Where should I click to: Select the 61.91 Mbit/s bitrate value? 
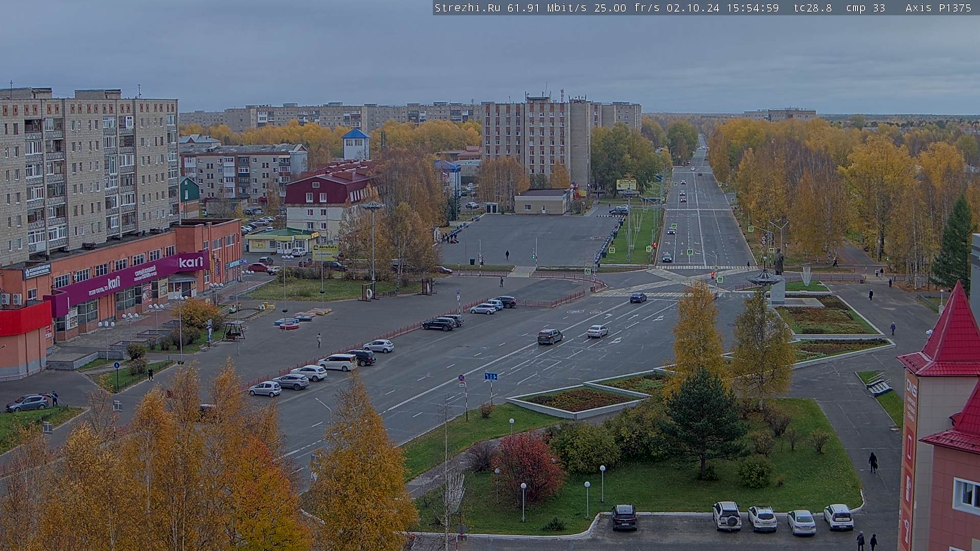tap(546, 8)
